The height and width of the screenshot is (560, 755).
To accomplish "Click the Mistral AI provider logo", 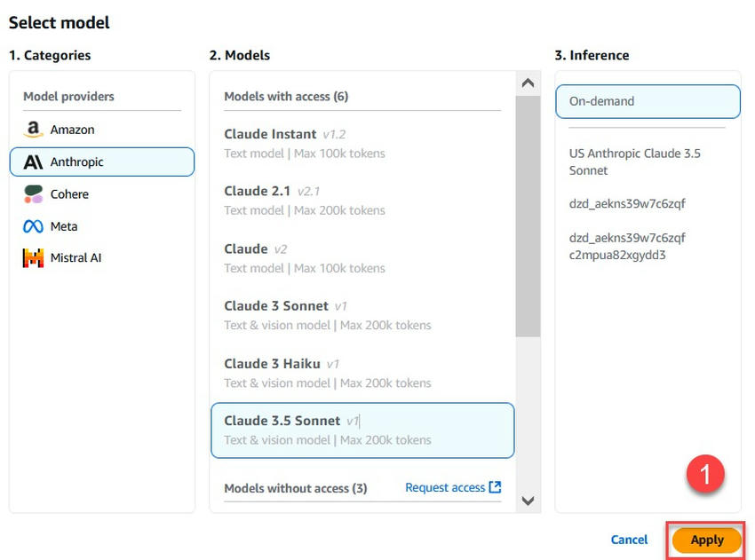I will [33, 257].
